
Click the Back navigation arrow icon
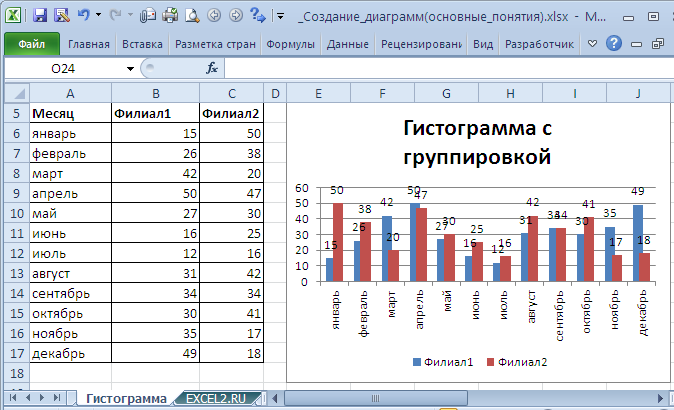[214, 15]
